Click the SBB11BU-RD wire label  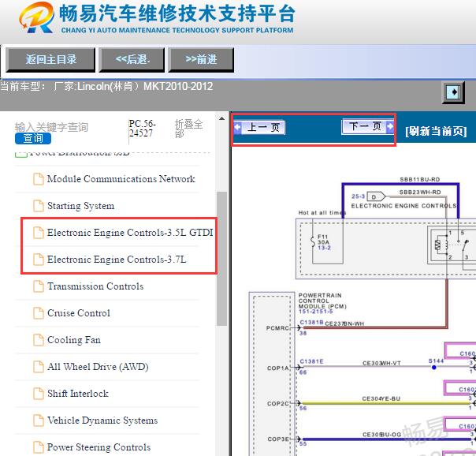point(419,180)
